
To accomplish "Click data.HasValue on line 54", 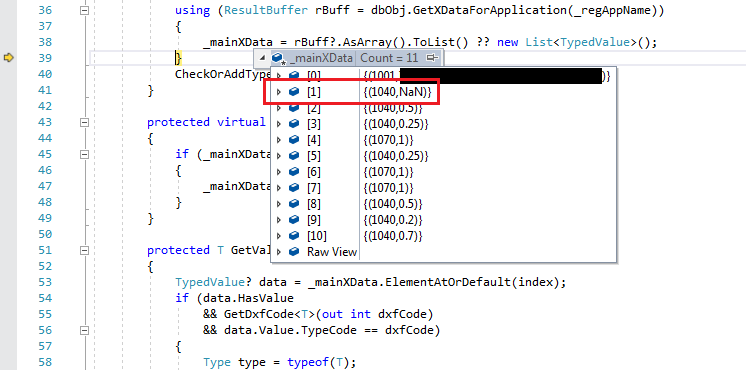I will 249,298.
